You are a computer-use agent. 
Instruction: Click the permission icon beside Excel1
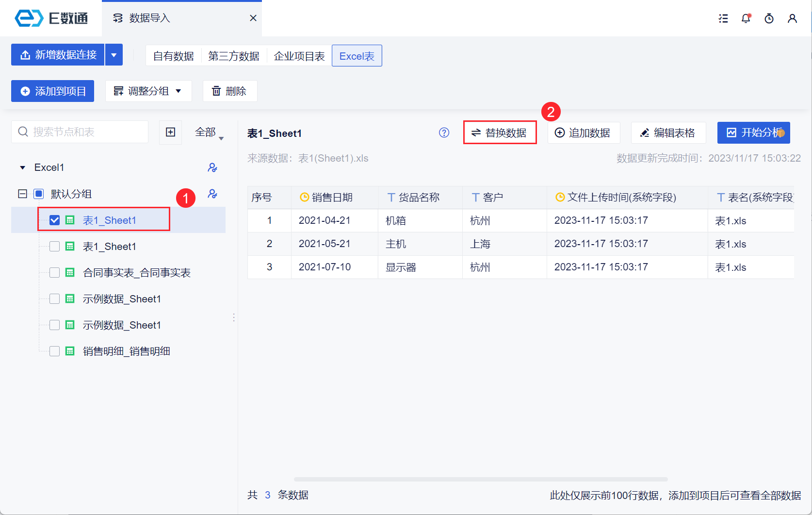[212, 167]
